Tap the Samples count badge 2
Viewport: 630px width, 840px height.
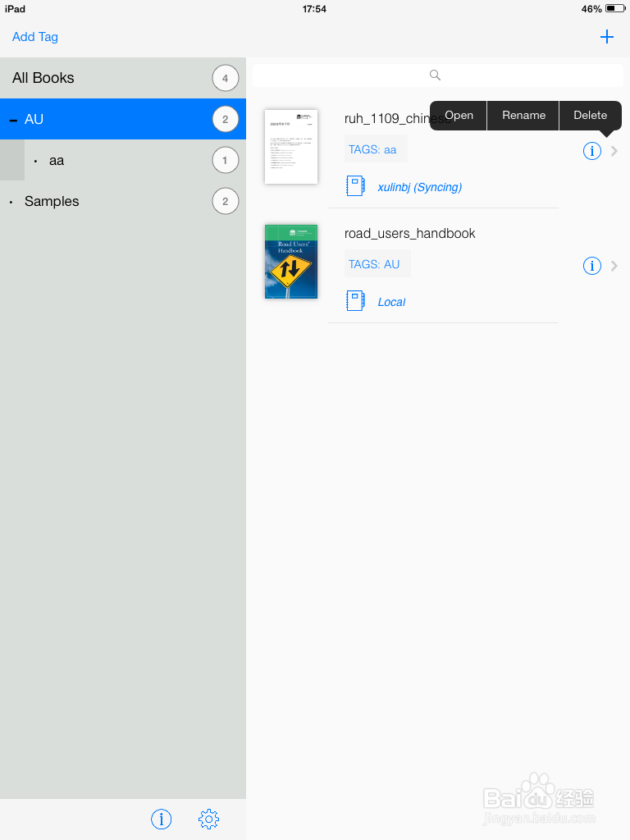(x=225, y=202)
